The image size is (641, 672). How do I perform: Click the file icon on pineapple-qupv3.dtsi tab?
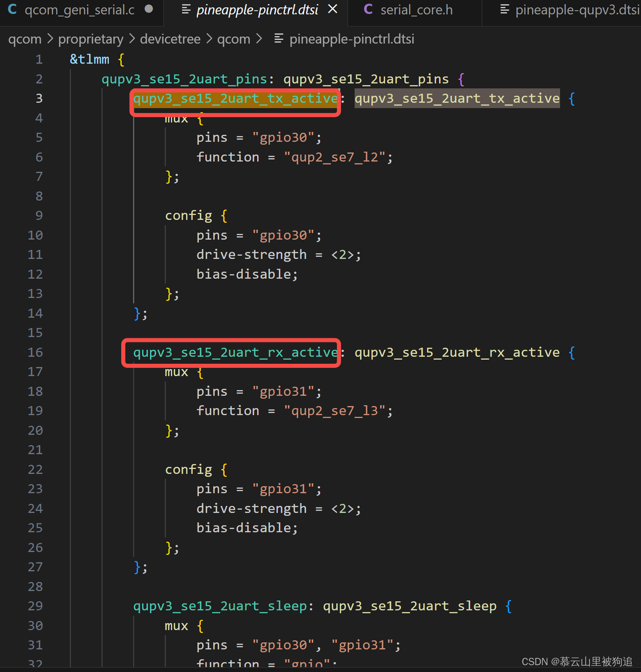[505, 9]
